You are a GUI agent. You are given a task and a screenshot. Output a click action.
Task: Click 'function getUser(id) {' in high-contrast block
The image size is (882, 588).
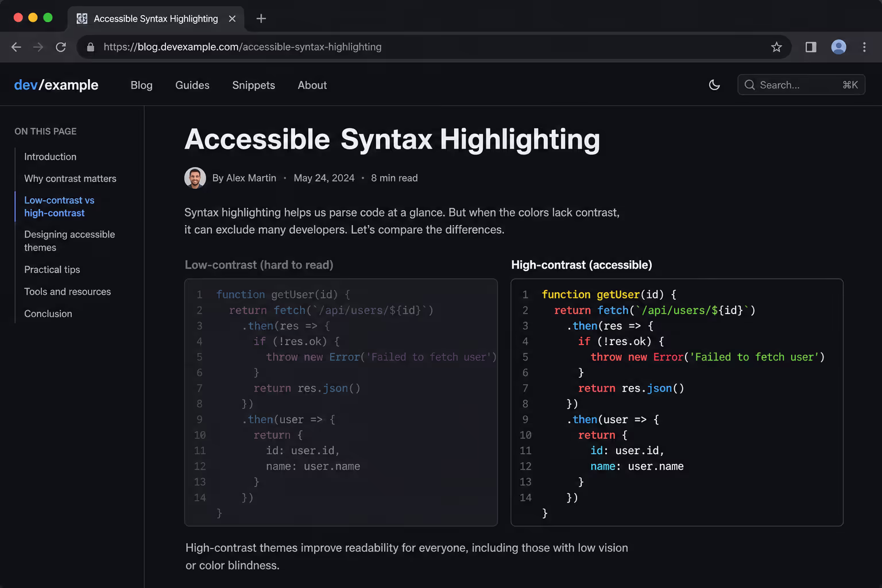(x=609, y=295)
